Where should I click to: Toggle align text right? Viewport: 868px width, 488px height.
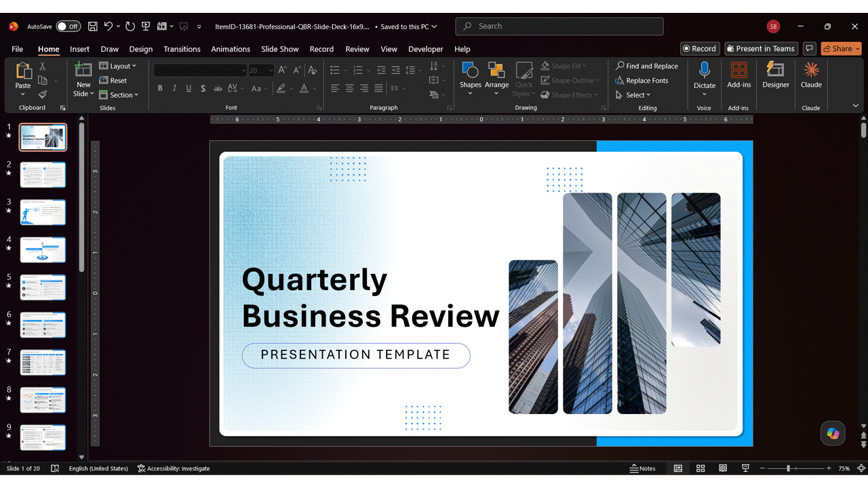coord(364,88)
